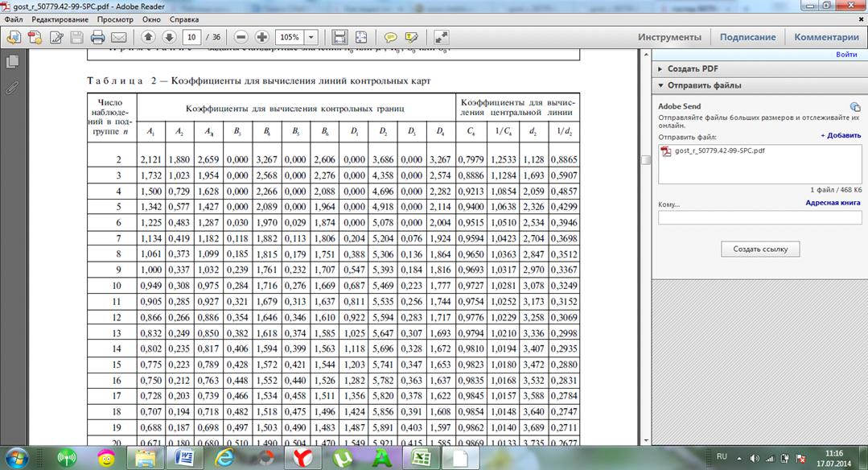Zoom out with the minus button
The width and height of the screenshot is (868, 470).
pyautogui.click(x=241, y=37)
